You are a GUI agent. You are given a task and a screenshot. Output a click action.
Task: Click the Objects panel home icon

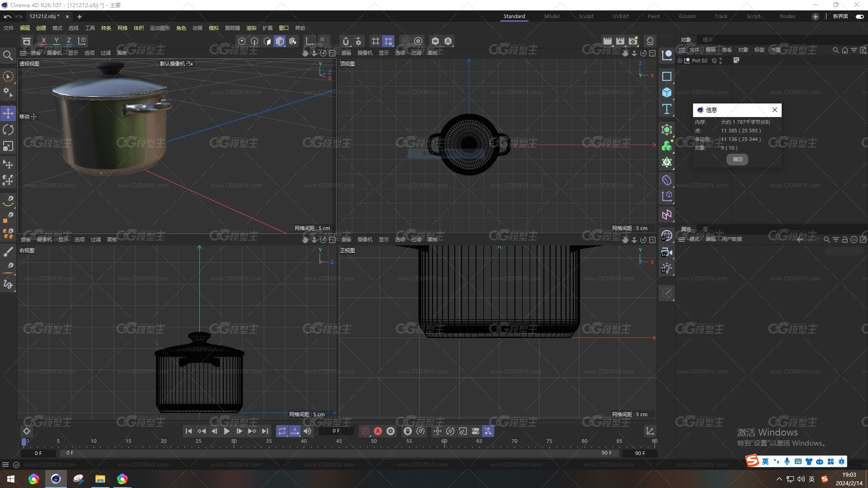[844, 50]
